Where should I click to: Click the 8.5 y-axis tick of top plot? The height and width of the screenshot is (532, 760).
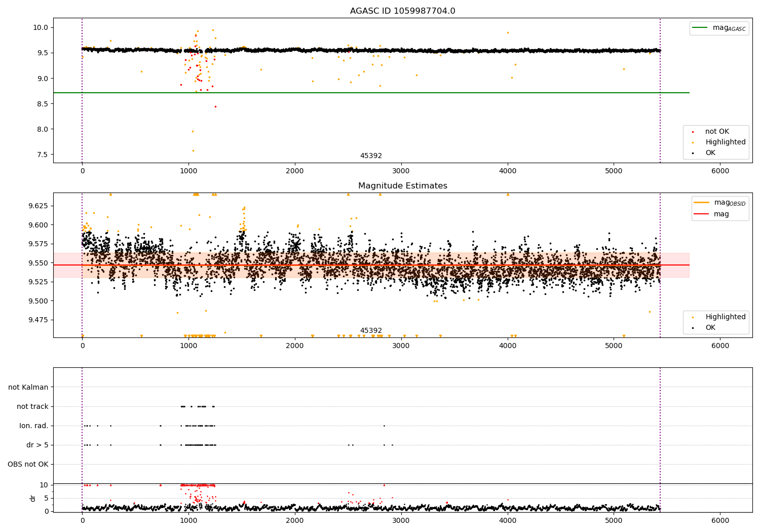tap(42, 104)
